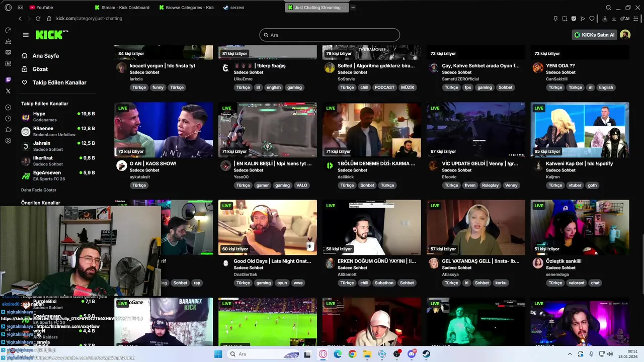Click the address bar URL
This screenshot has width=644, height=362.
coord(89,19)
